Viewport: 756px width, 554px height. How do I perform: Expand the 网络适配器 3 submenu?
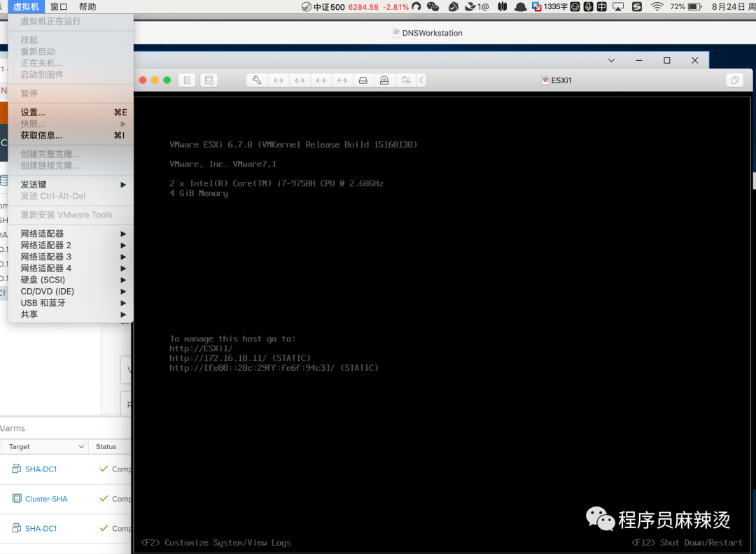[x=71, y=257]
